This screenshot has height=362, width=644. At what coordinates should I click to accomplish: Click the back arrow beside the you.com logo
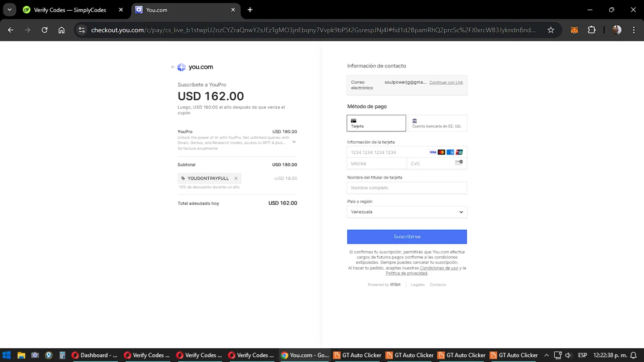pos(173,67)
